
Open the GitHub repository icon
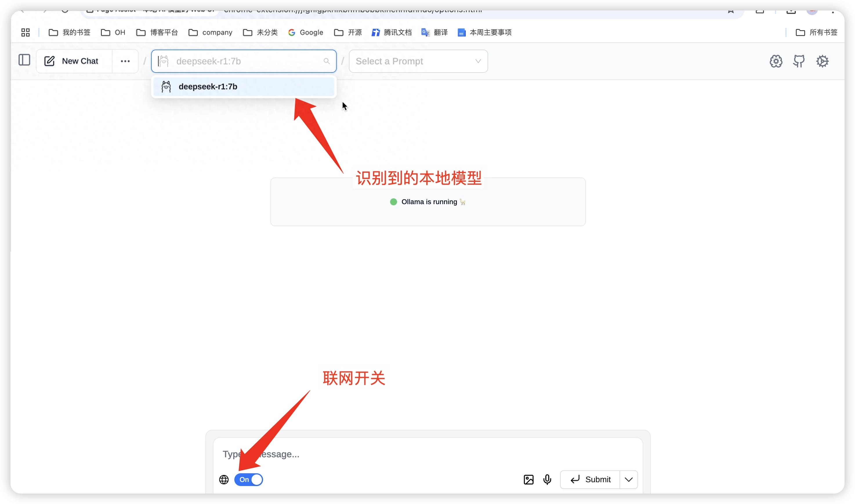[x=799, y=61]
